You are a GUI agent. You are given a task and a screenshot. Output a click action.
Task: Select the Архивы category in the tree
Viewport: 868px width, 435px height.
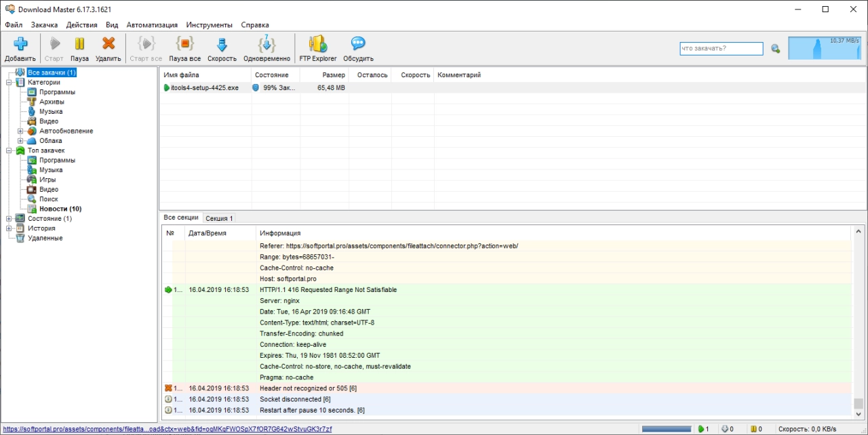point(52,102)
